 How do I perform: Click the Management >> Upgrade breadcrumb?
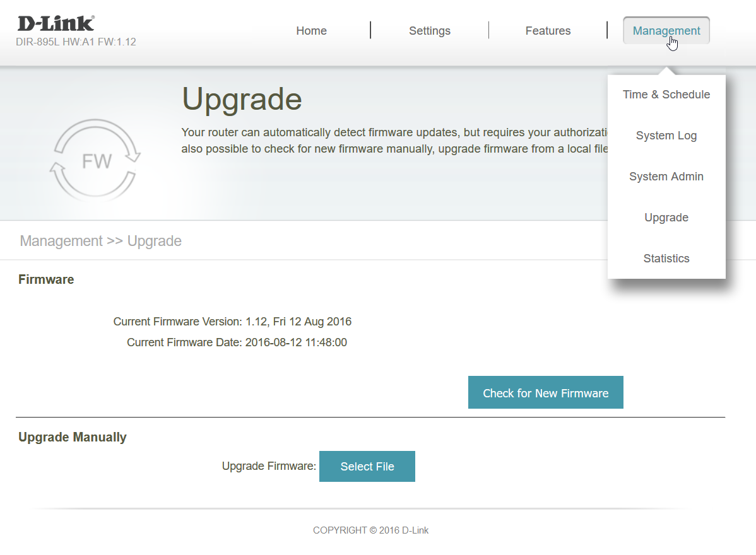coord(101,241)
